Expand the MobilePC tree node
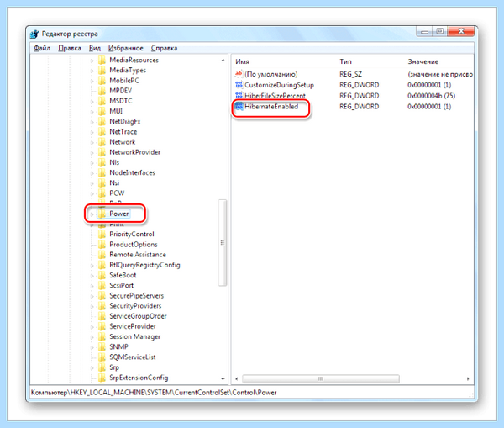The width and height of the screenshot is (504, 428). 92,81
